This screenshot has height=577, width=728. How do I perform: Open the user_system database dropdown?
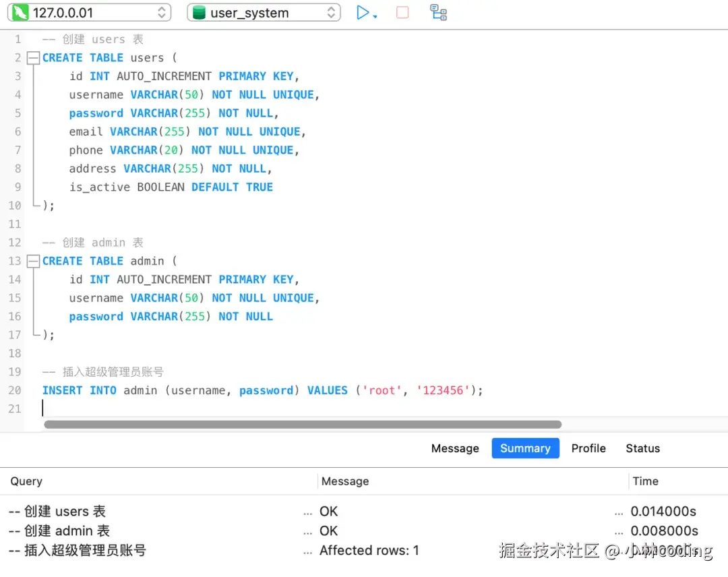264,13
